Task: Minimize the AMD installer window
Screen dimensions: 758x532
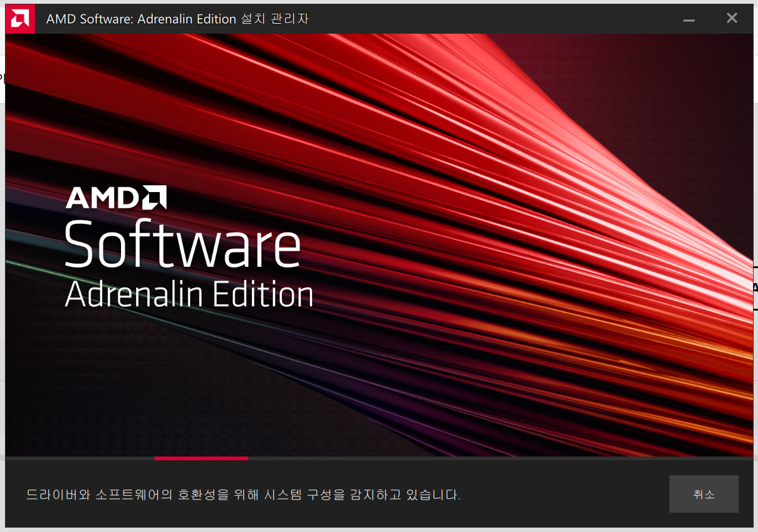Action: click(689, 19)
